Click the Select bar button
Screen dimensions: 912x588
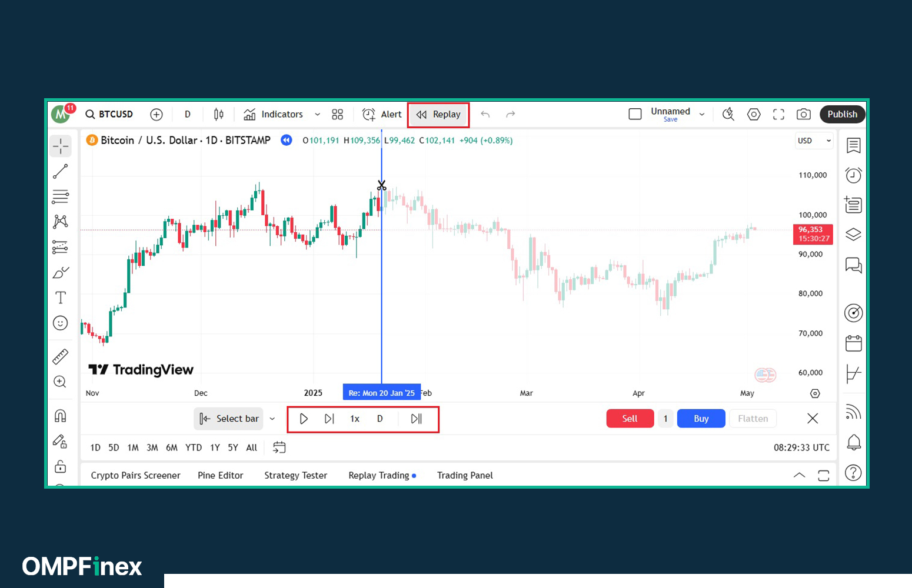(229, 419)
